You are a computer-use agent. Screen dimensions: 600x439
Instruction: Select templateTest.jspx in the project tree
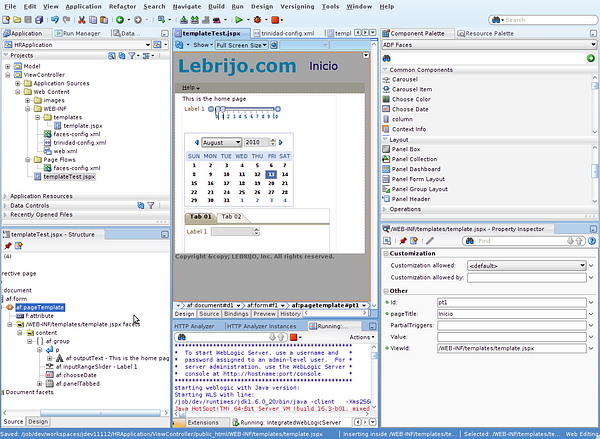77,177
